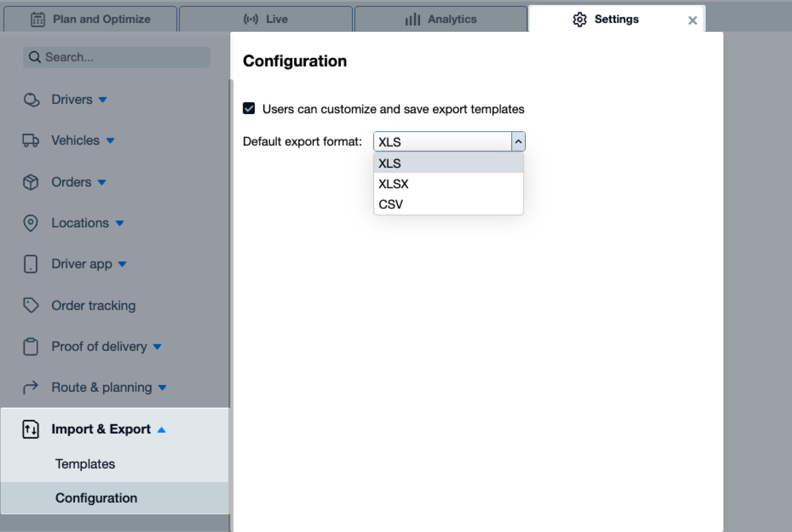
Task: Click the Orders package box icon
Action: pyautogui.click(x=30, y=182)
